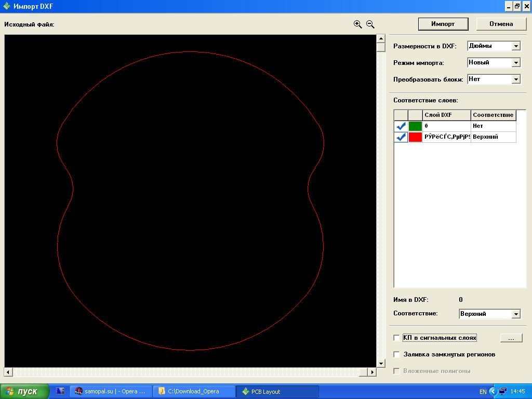This screenshot has height=399, width=532.
Task: Click the green color swatch for layer 0
Action: [x=415, y=126]
